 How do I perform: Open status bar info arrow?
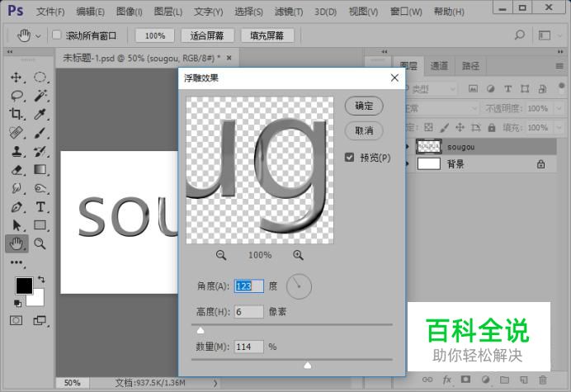click(215, 383)
